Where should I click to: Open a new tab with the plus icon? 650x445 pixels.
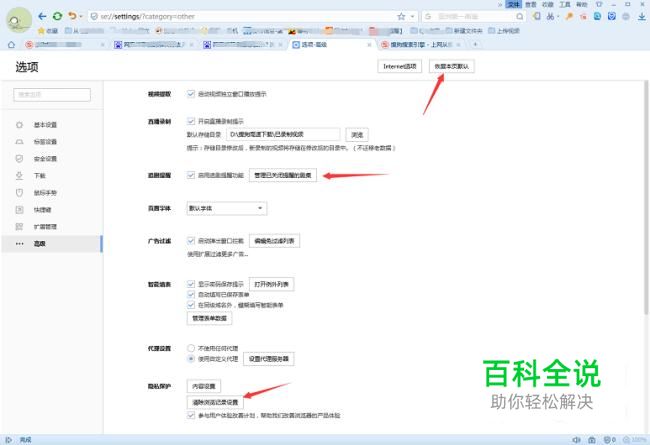(475, 44)
